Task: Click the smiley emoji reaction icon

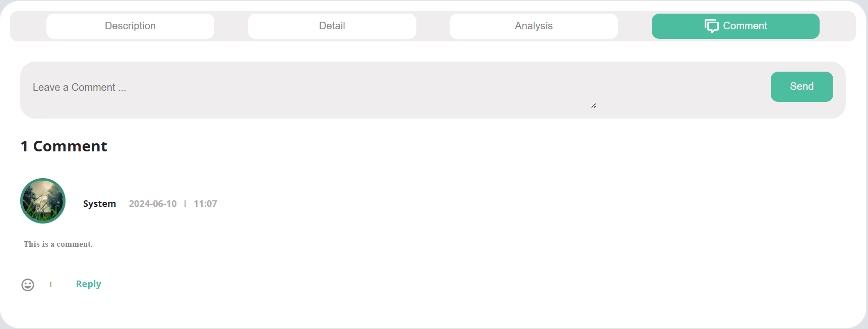Action: click(28, 285)
